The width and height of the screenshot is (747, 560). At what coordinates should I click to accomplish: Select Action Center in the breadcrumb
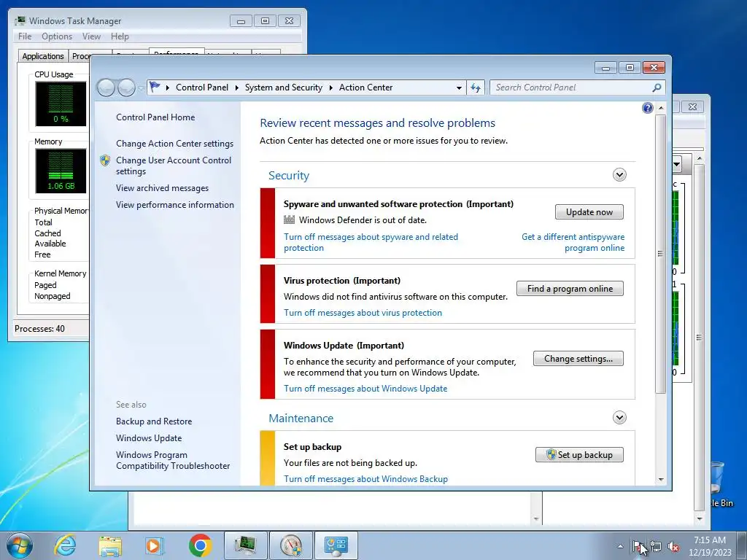366,87
